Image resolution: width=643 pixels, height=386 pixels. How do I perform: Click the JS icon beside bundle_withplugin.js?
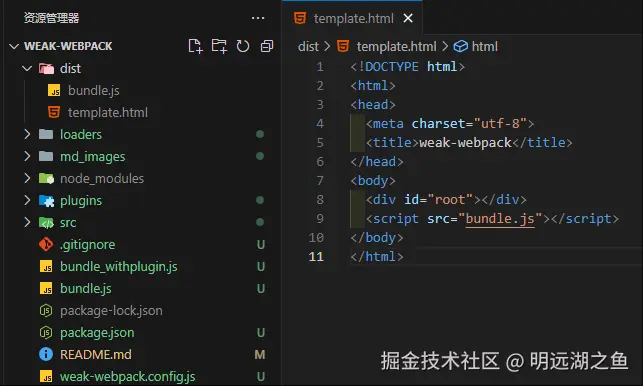[x=46, y=267]
